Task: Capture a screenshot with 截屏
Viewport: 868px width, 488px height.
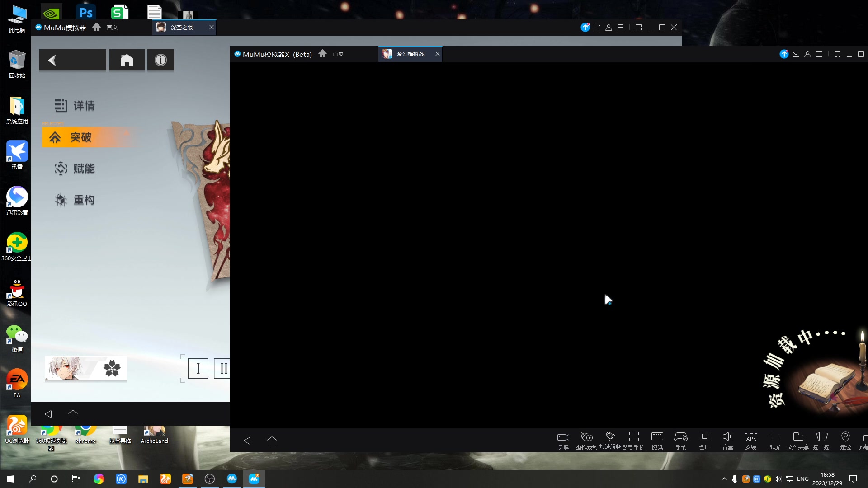Action: 774,440
